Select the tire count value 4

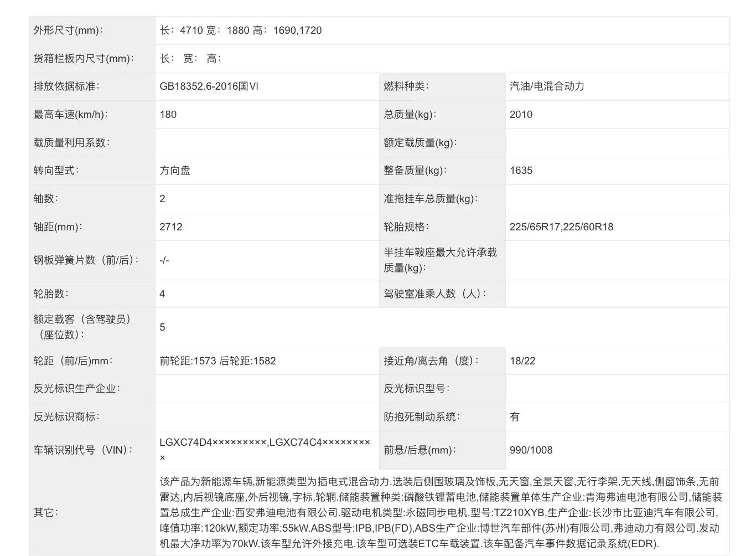pos(162,294)
